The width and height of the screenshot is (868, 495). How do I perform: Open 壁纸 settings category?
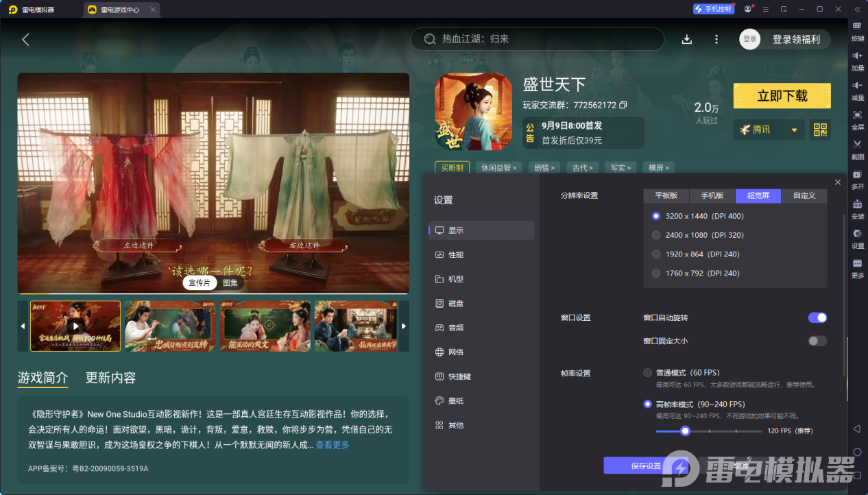tap(481, 400)
